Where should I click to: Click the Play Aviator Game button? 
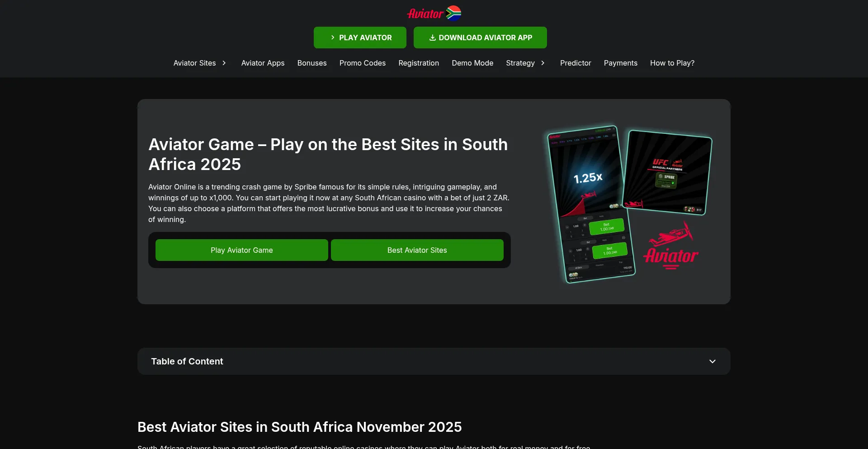[242, 250]
